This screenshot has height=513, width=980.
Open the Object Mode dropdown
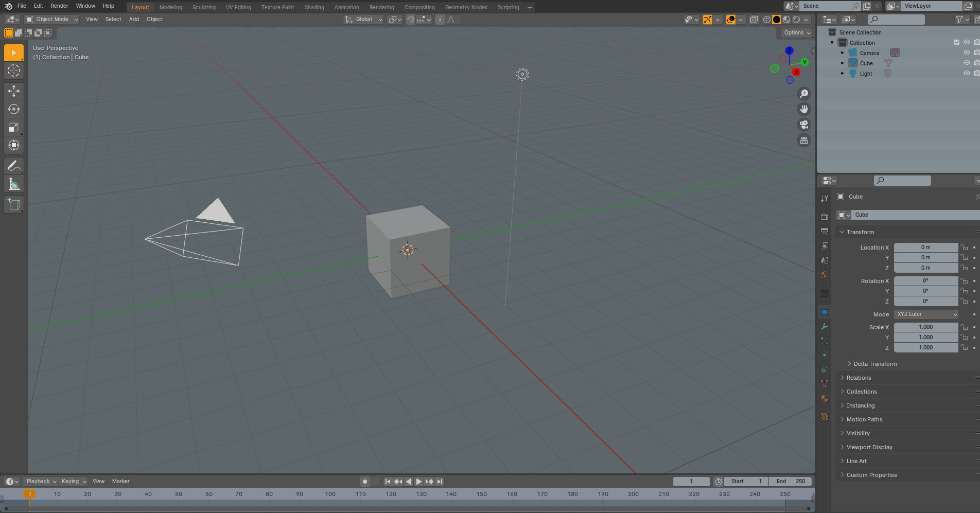pos(52,20)
